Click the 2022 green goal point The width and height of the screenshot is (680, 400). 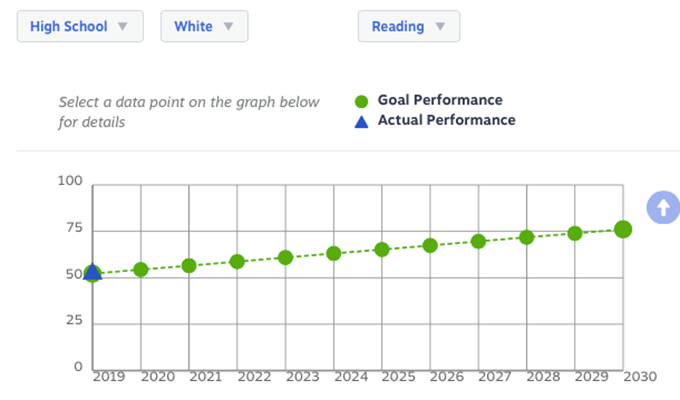(237, 262)
